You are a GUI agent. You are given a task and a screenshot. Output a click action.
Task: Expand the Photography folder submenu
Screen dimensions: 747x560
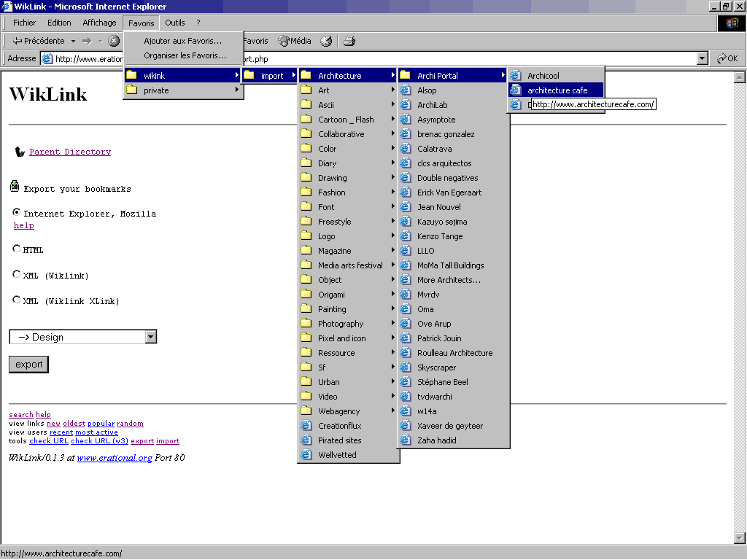tap(348, 324)
